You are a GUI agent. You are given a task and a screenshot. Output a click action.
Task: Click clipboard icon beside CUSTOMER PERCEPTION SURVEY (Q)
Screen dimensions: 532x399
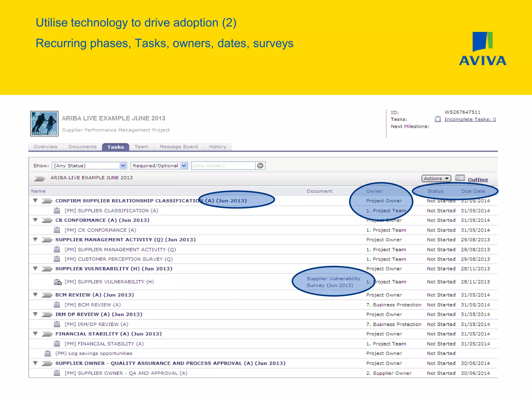click(57, 259)
